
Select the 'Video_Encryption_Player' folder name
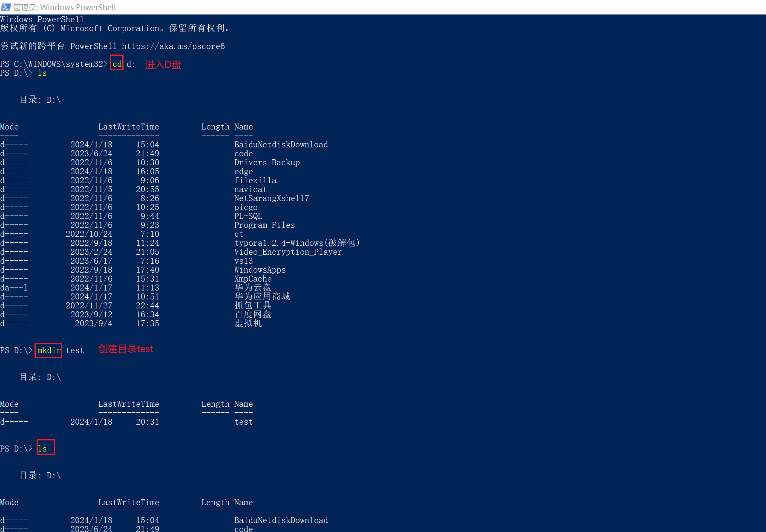pos(288,252)
